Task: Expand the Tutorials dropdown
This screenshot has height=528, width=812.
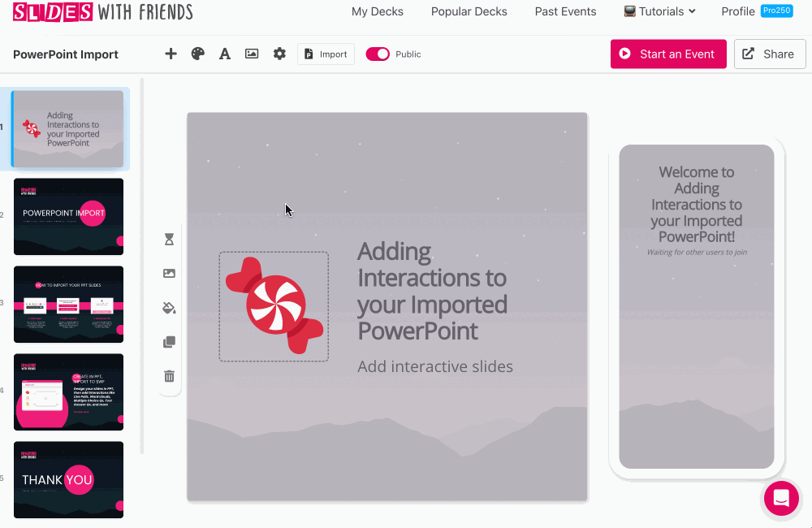Action: 659,11
